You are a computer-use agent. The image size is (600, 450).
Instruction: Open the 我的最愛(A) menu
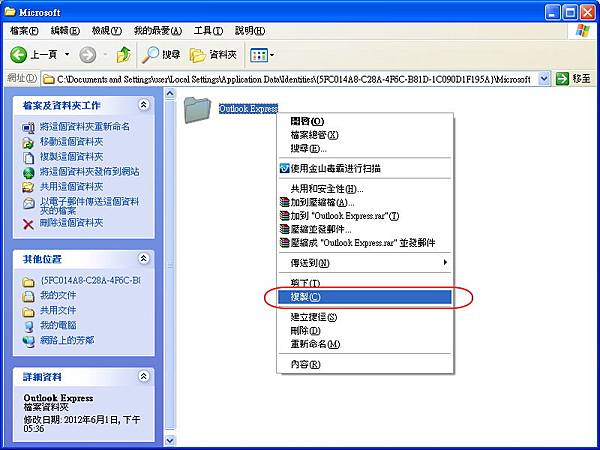coord(158,31)
